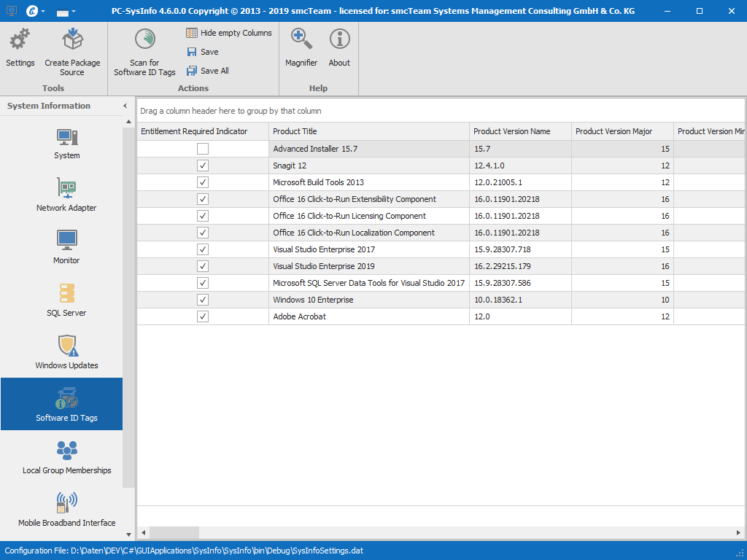747x560 pixels.
Task: Maximize the PC-SysInfo window
Action: pos(700,11)
